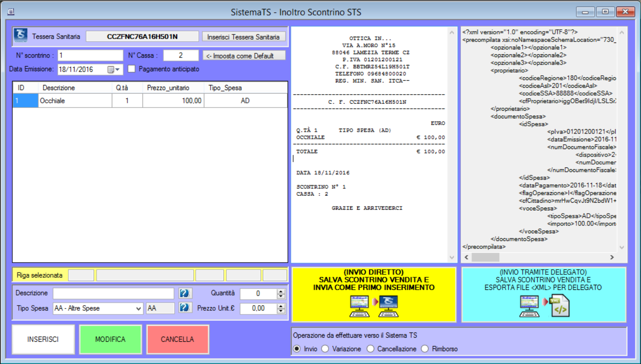Click GRAZIE E ARRIVEDERCI text in receipt
The height and width of the screenshot is (364, 641).
click(x=367, y=208)
